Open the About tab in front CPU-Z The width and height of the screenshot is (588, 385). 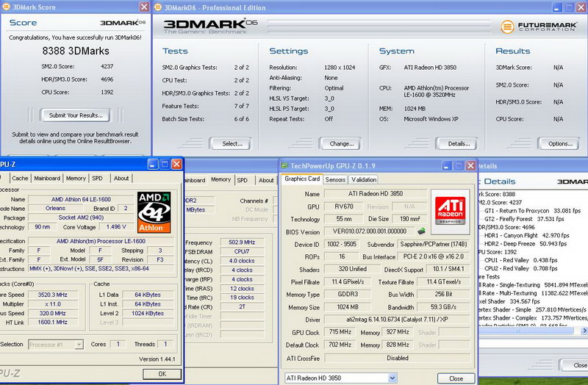click(121, 179)
